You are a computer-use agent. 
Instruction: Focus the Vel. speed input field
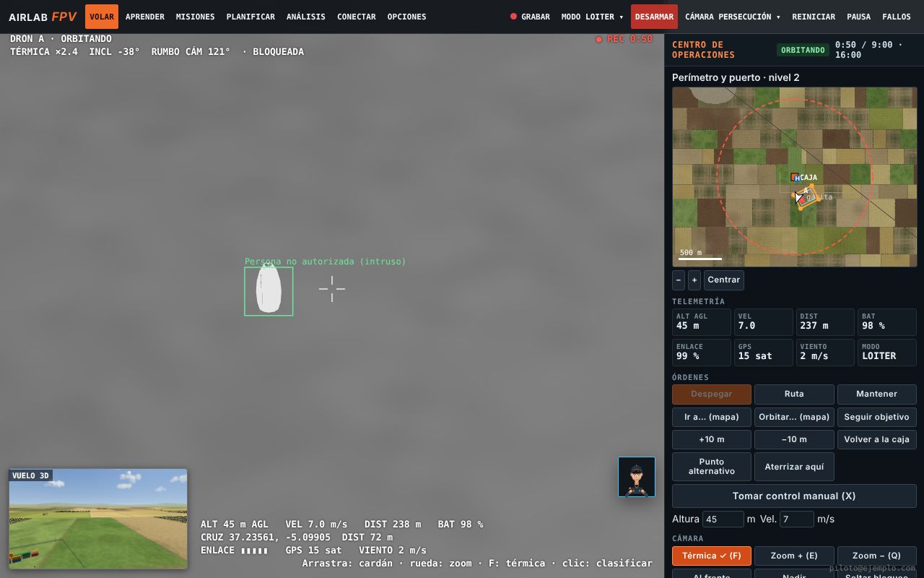796,519
